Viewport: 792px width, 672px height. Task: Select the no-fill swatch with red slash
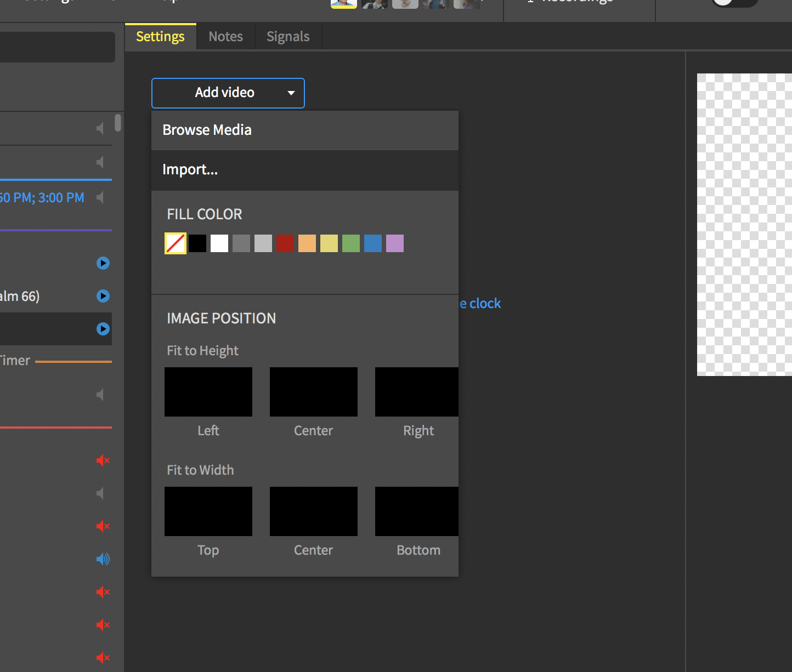176,243
